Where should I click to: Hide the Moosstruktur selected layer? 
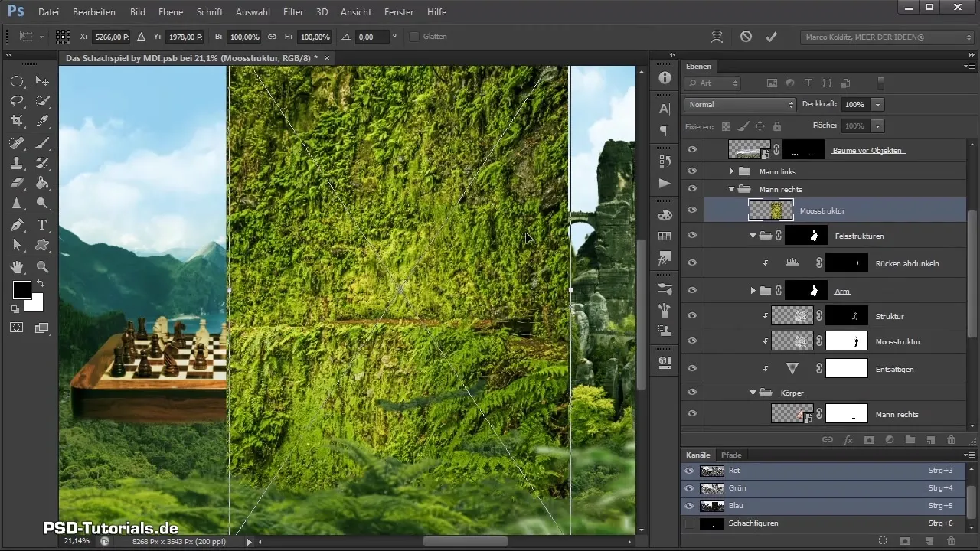coord(692,210)
